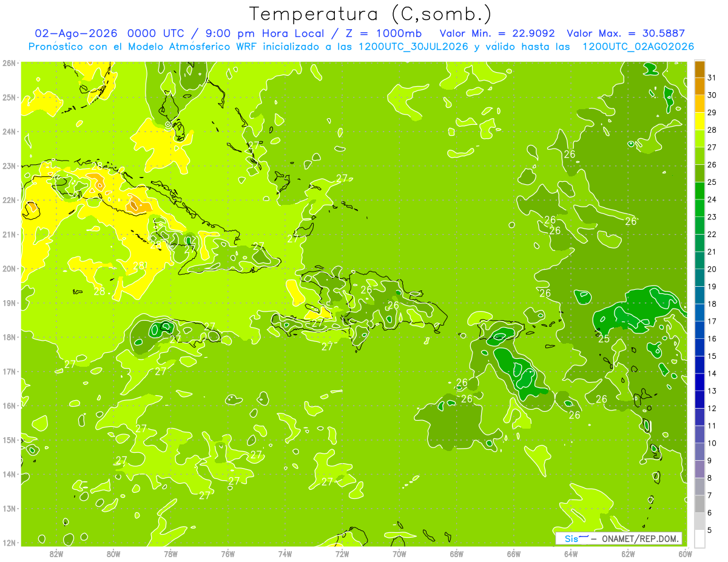Click the 12N latitude axis label
This screenshot has width=728, height=562.
pos(9,543)
